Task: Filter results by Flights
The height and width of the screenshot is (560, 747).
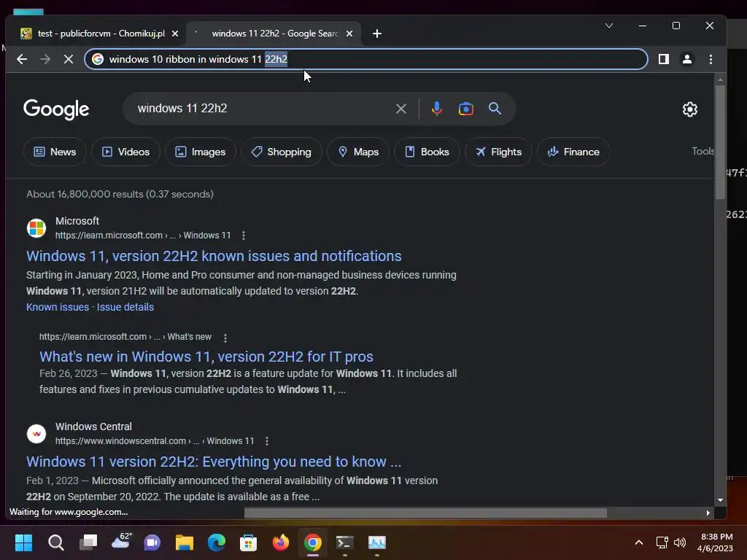Action: [498, 152]
